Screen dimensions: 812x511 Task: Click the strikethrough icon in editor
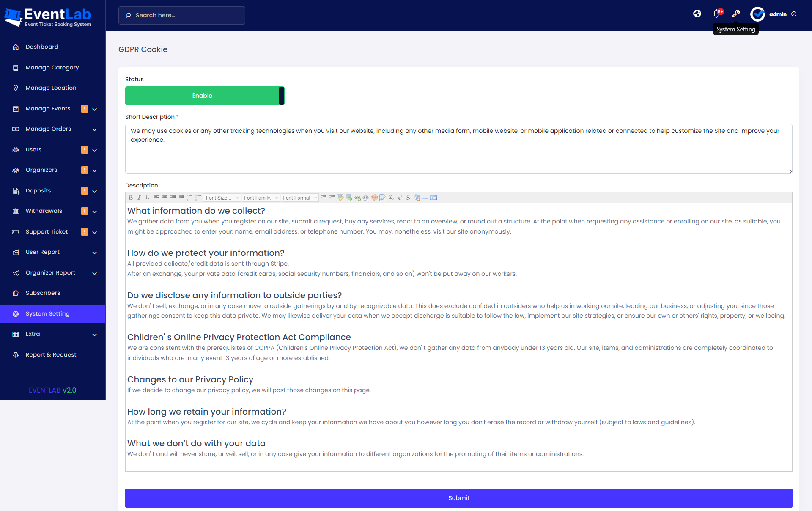click(x=408, y=198)
